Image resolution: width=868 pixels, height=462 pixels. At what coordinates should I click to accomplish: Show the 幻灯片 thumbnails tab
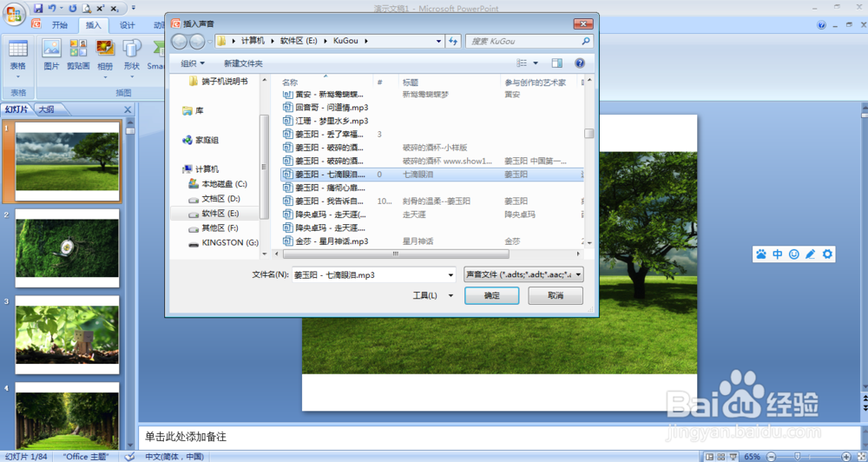(x=16, y=109)
